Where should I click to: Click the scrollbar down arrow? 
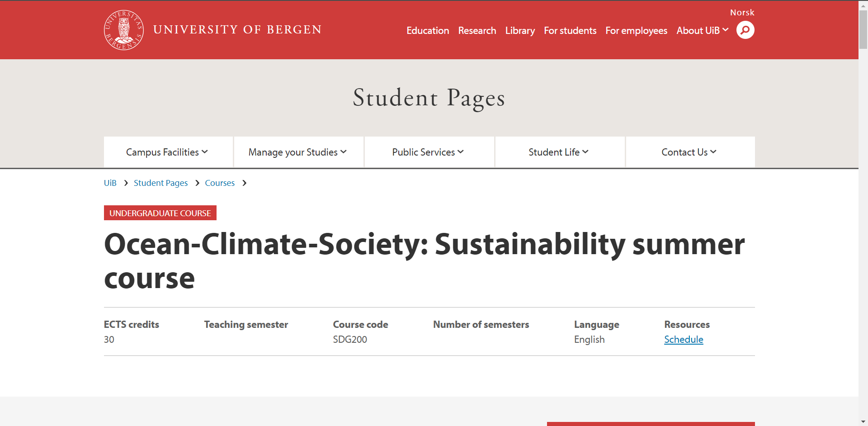coord(863,421)
